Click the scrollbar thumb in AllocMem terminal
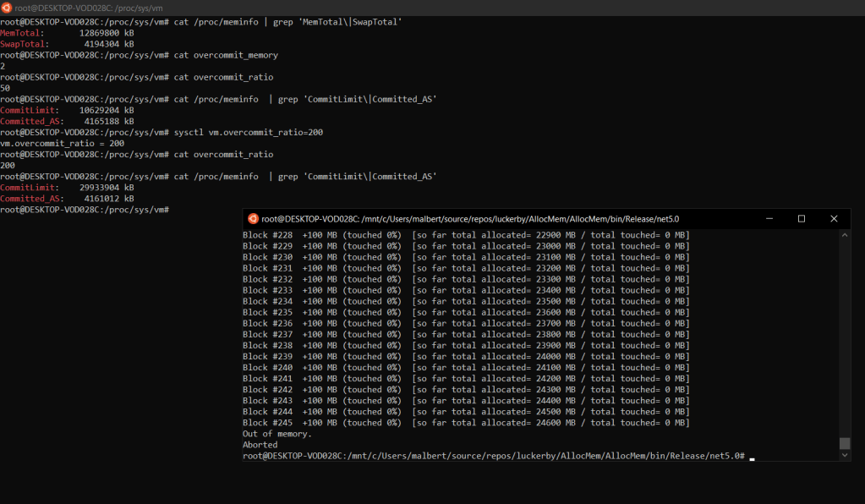 (x=844, y=443)
